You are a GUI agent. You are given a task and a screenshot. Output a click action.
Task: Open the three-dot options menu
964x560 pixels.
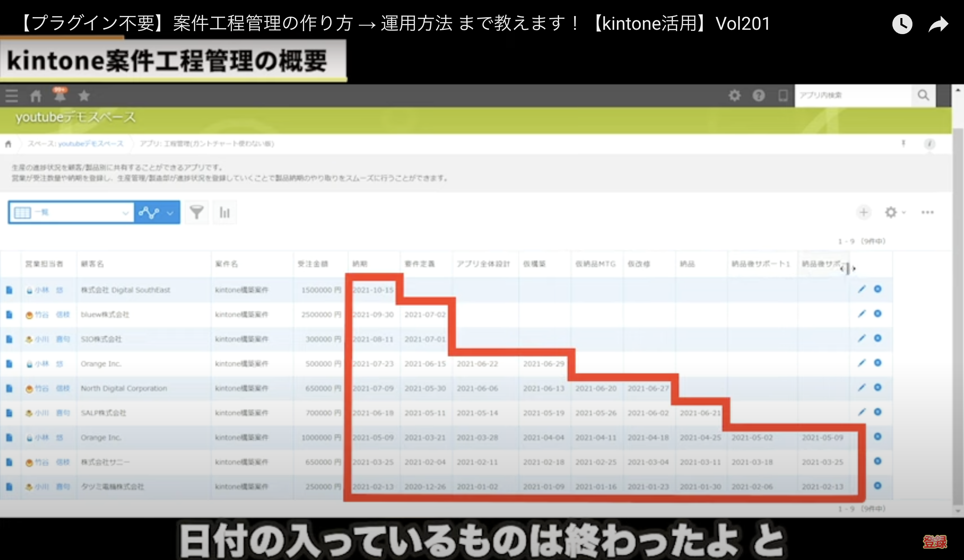pos(927,212)
